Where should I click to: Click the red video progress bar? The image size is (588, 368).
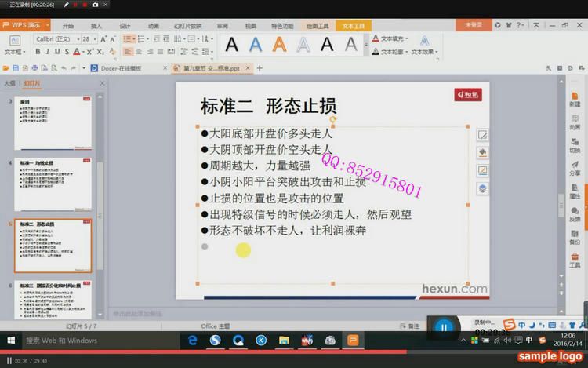235,352
